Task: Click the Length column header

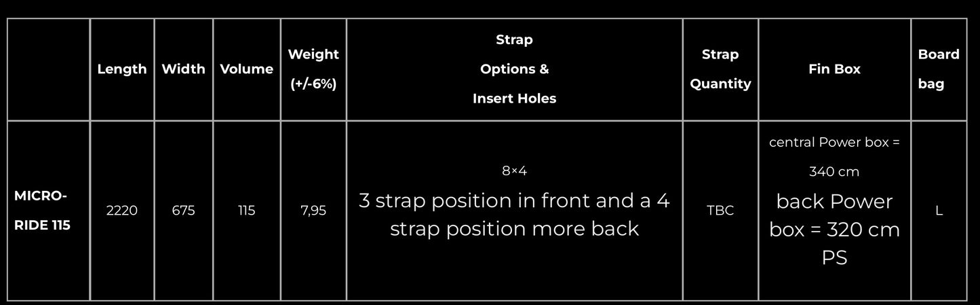Action: [122, 69]
